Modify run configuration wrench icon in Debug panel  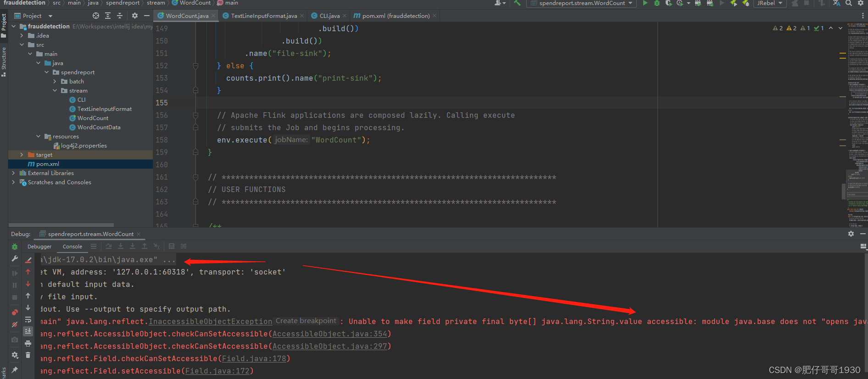point(15,259)
